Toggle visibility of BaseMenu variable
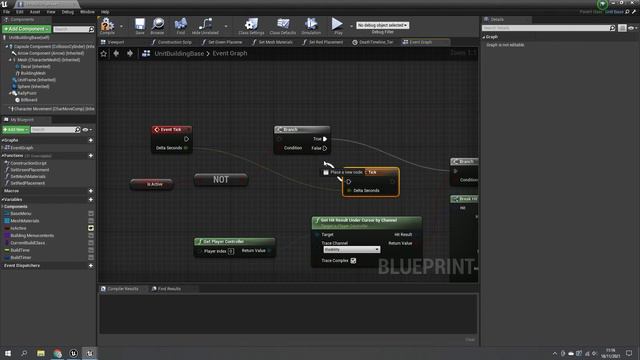This screenshot has width=640, height=360. tap(91, 213)
